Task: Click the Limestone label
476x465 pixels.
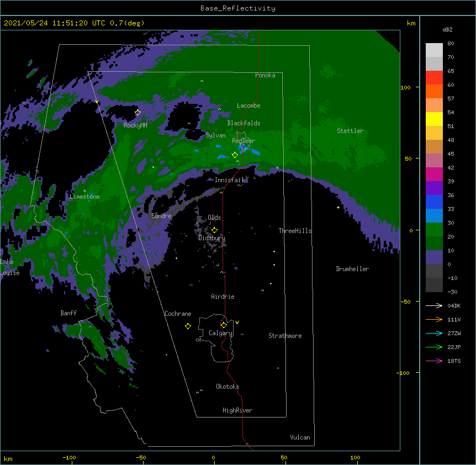Action: [84, 197]
